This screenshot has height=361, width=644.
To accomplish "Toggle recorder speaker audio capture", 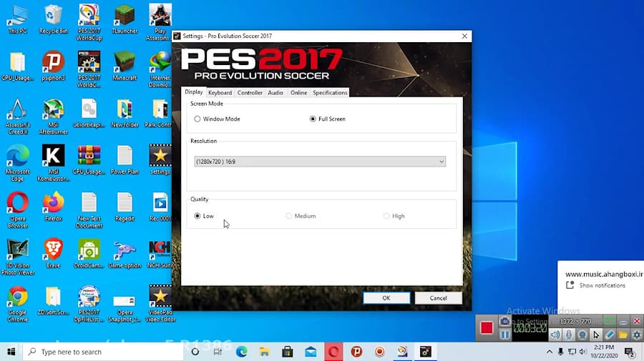I will point(555,335).
